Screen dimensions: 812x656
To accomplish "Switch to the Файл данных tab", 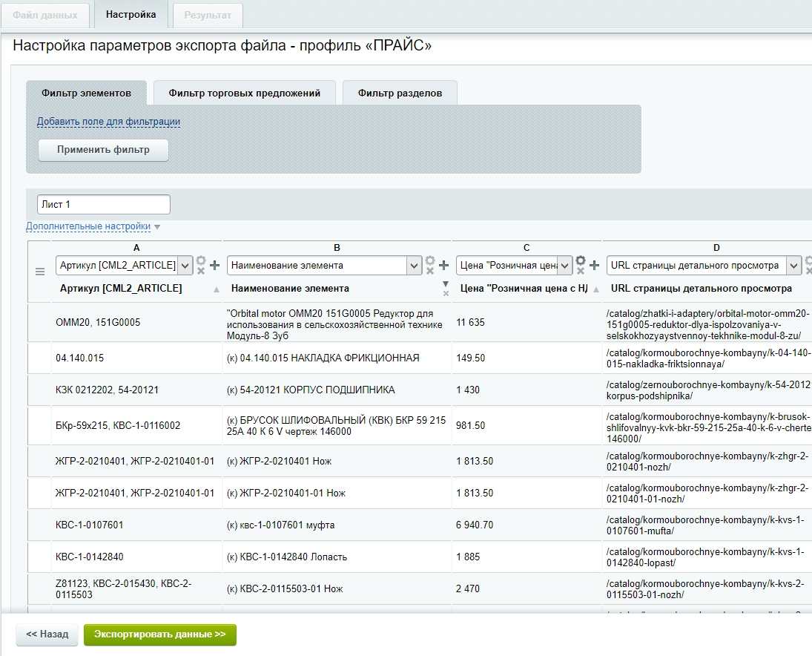I will [x=45, y=15].
